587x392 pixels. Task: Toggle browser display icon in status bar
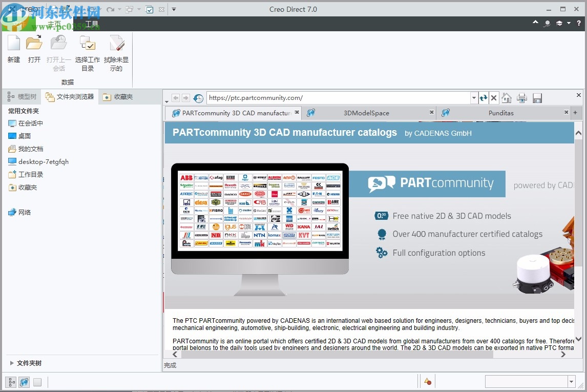pyautogui.click(x=25, y=382)
